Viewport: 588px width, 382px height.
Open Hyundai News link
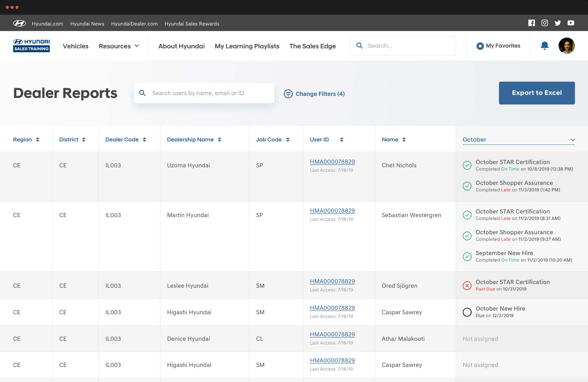(x=87, y=24)
